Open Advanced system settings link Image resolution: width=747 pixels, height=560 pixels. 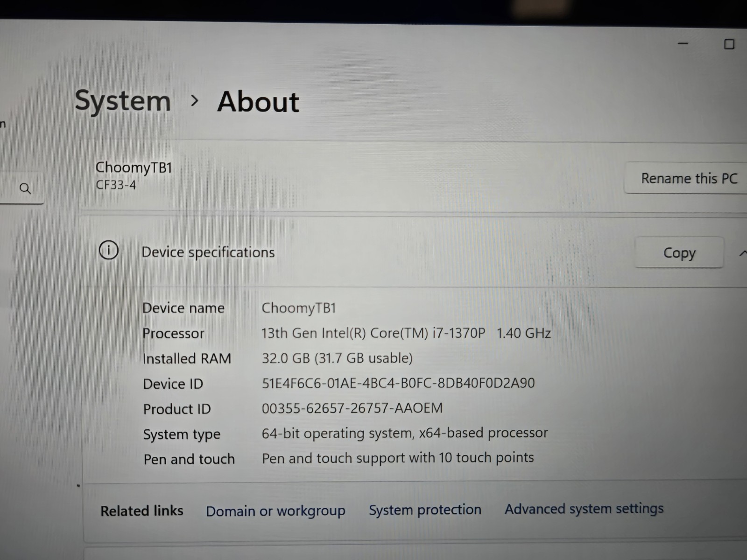pos(584,508)
